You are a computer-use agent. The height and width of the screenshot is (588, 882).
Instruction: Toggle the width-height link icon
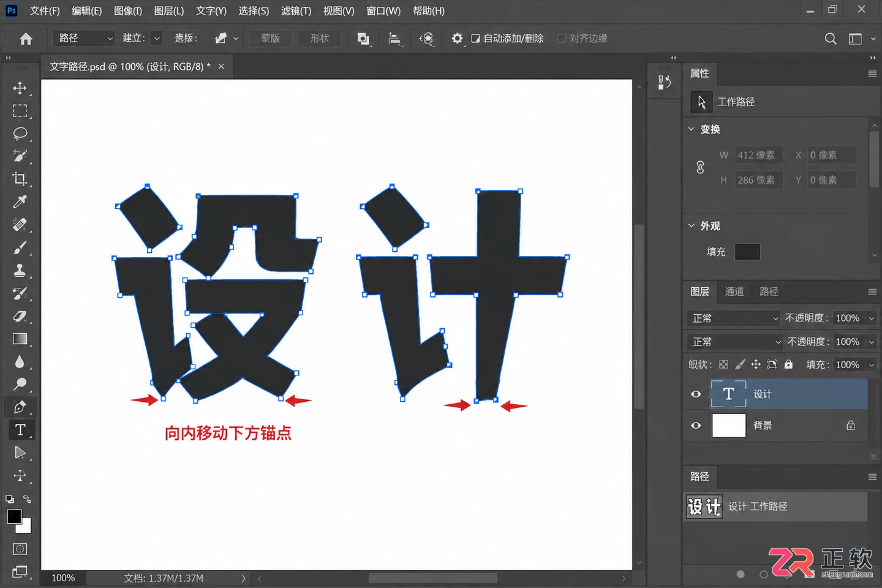pos(700,167)
